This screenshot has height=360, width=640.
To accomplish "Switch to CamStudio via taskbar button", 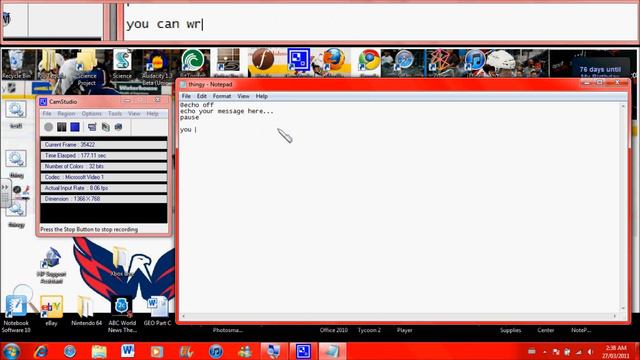I will pos(303,351).
